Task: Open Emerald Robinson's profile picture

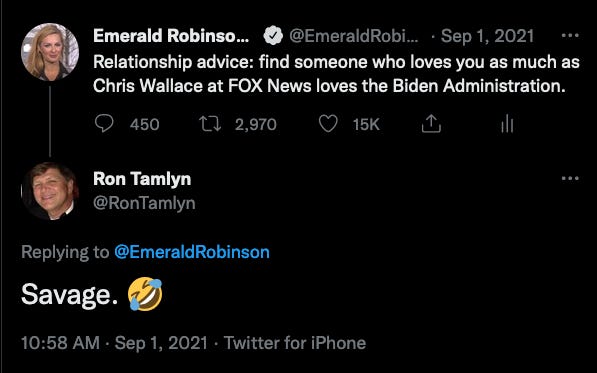Action: (50, 52)
